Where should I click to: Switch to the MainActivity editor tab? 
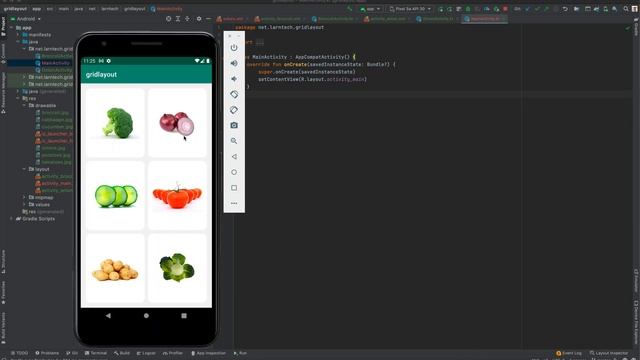point(484,19)
